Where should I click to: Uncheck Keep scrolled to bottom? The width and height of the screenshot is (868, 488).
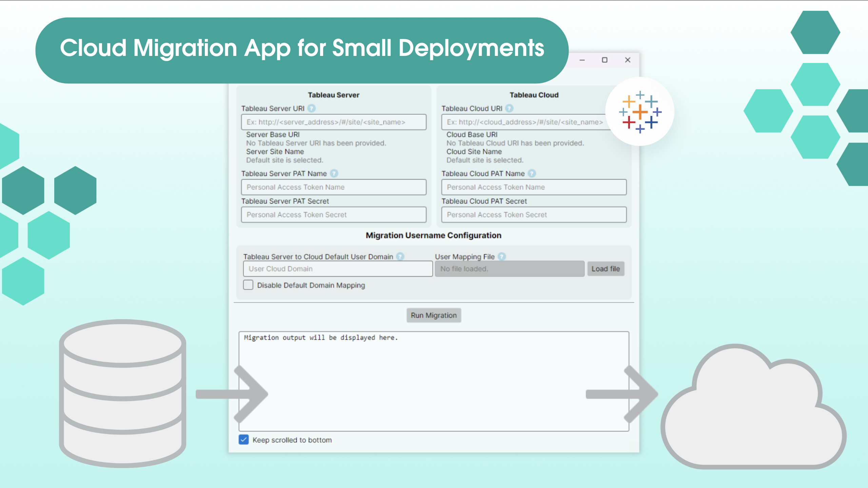pyautogui.click(x=244, y=440)
